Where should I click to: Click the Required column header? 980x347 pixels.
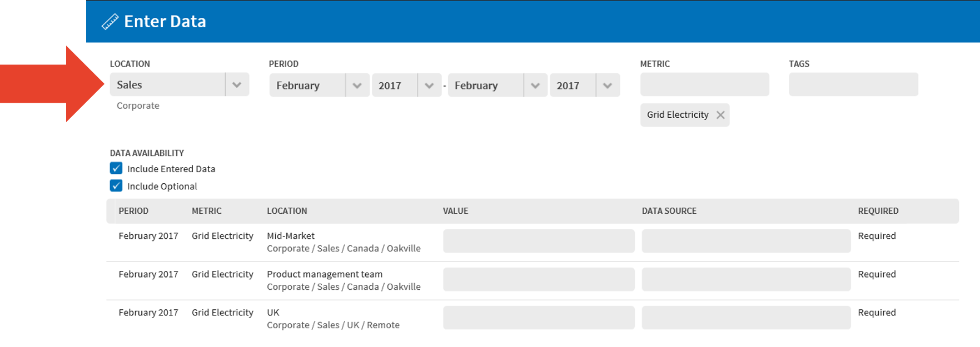click(x=878, y=211)
